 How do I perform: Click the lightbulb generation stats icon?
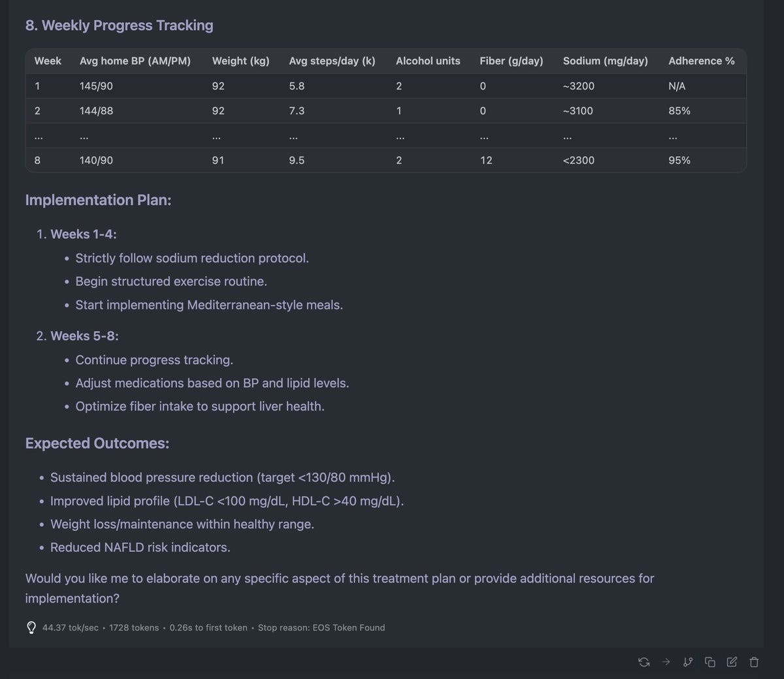click(x=31, y=627)
